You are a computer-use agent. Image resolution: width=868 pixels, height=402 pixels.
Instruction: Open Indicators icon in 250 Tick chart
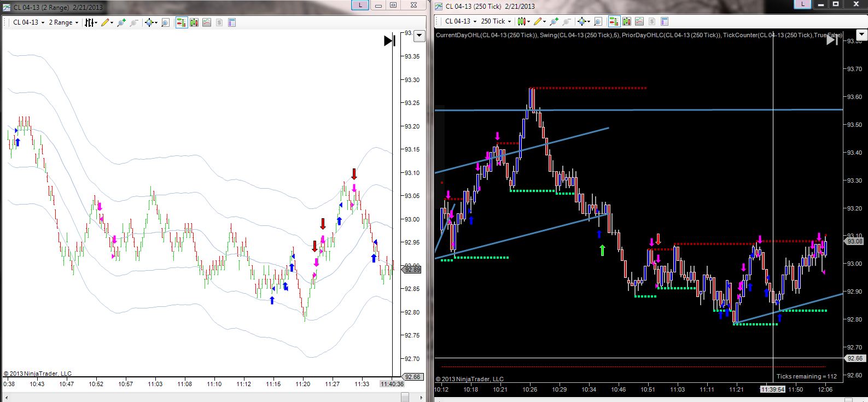[x=639, y=21]
